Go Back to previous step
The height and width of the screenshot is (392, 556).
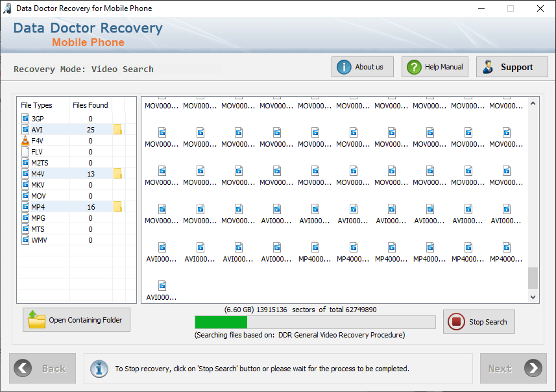coord(43,368)
